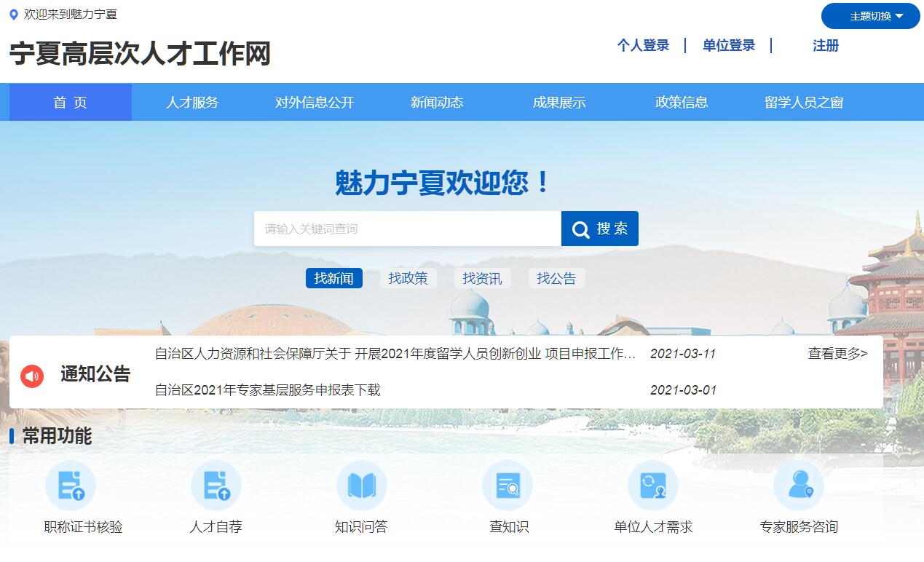Open the 留学人员之窗 menu item
Screen dimensions: 924x562
tap(804, 103)
